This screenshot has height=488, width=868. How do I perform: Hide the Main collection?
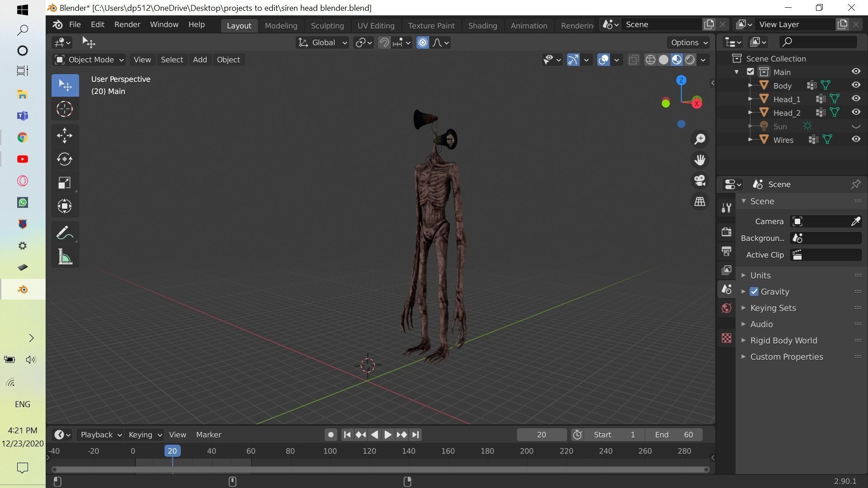click(856, 71)
